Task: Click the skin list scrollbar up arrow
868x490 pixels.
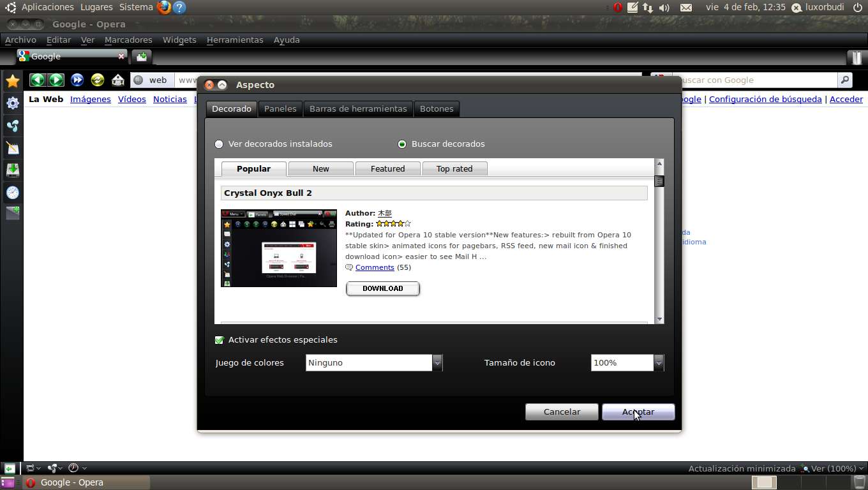Action: (x=659, y=164)
